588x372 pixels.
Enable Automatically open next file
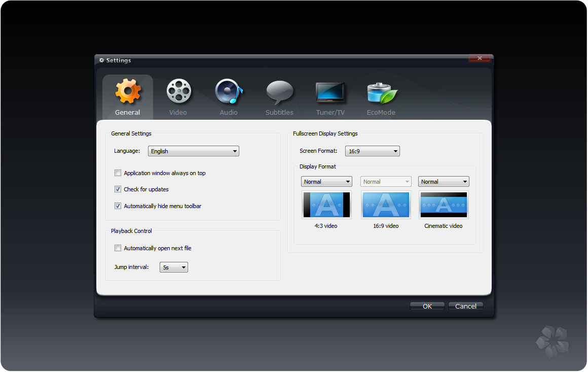pos(118,248)
